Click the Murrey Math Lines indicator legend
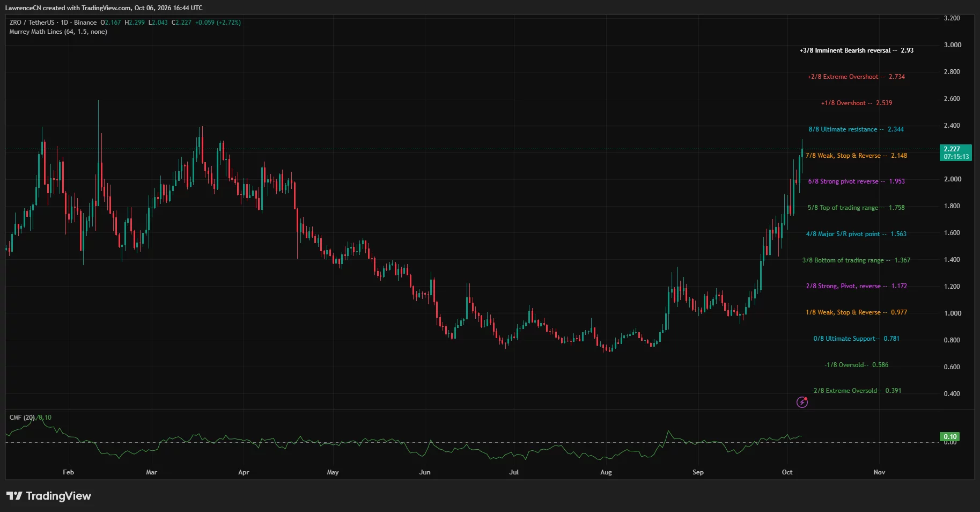Screen dimensions: 980x512 [58, 32]
